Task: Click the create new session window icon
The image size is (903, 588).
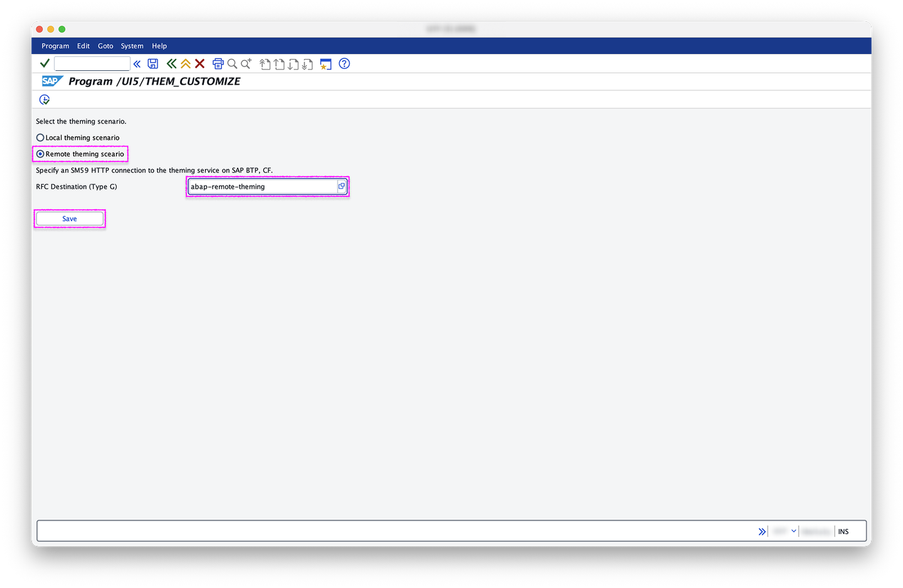Action: click(325, 64)
